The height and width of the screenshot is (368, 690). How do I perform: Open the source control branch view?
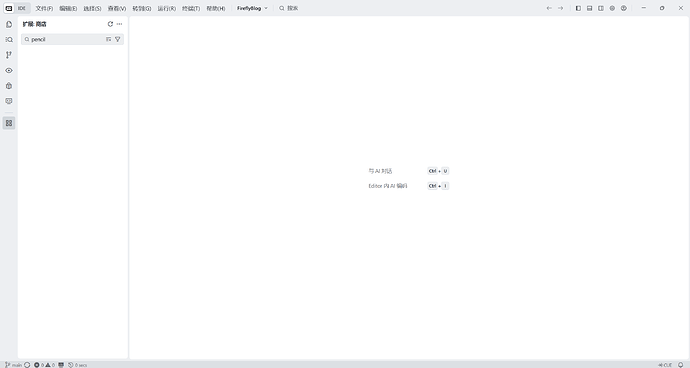[9, 55]
